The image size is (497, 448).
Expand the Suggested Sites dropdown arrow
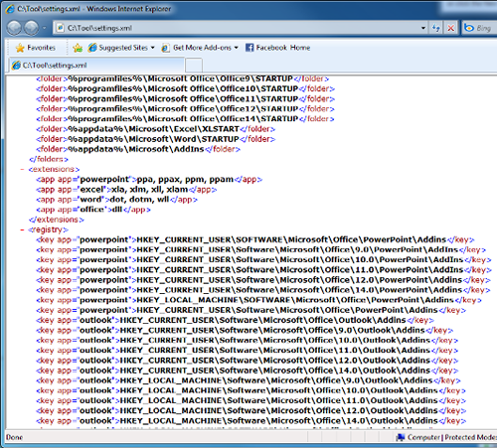pyautogui.click(x=152, y=48)
